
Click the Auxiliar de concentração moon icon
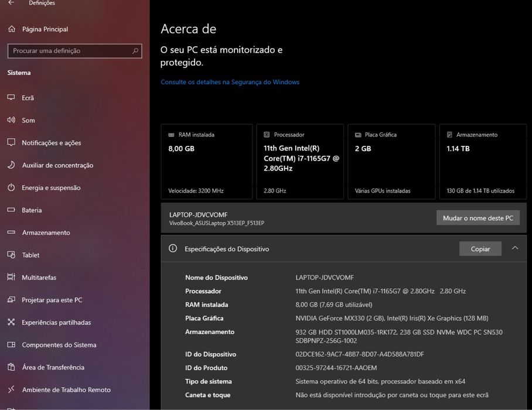point(11,165)
